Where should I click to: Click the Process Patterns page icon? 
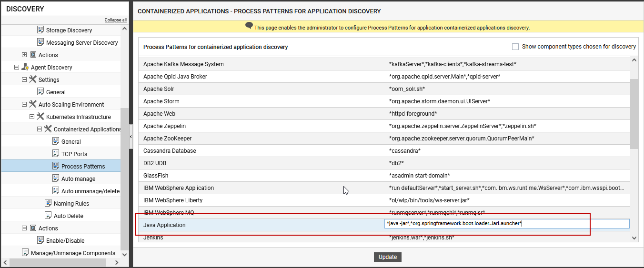(x=56, y=166)
